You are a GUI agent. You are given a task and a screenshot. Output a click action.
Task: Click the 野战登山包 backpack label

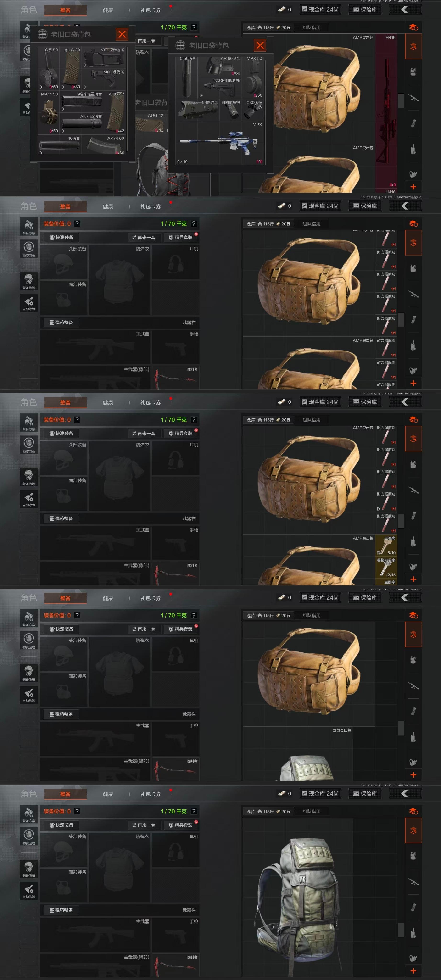pos(342,730)
